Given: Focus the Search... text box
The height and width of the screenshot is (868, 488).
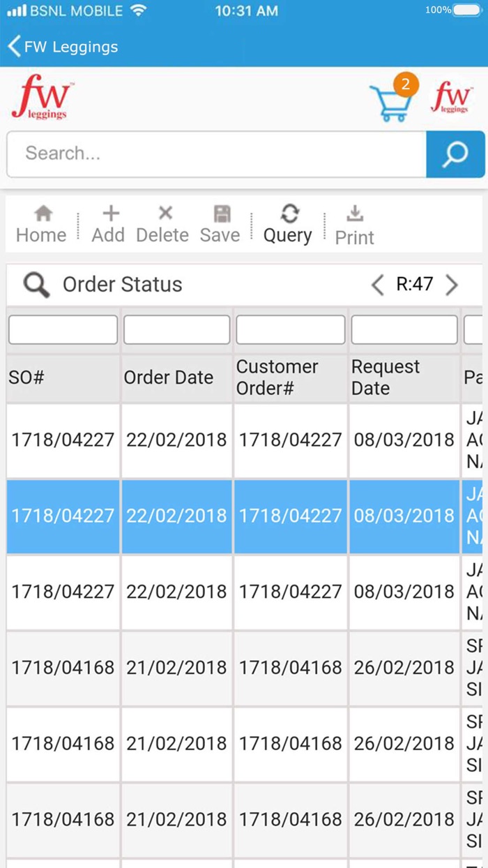Looking at the screenshot, I should click(x=217, y=154).
